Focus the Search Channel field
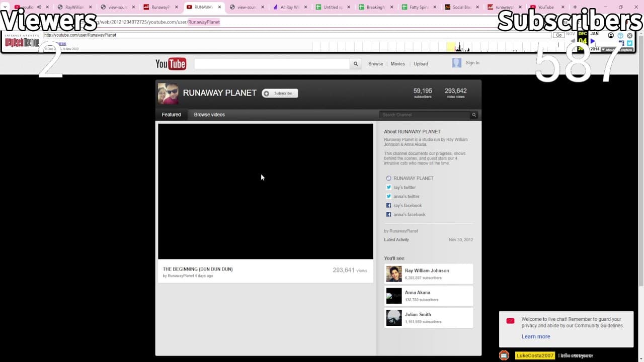This screenshot has width=644, height=362. tap(425, 115)
